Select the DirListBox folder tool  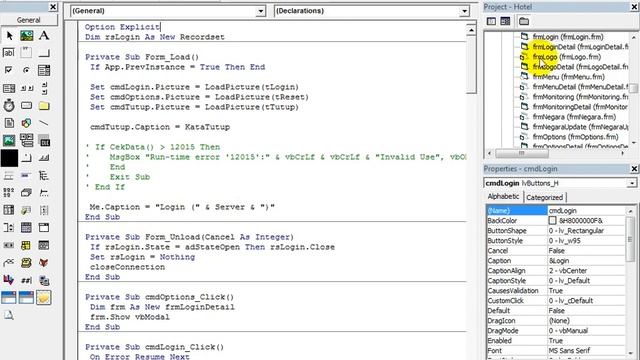coord(44,106)
